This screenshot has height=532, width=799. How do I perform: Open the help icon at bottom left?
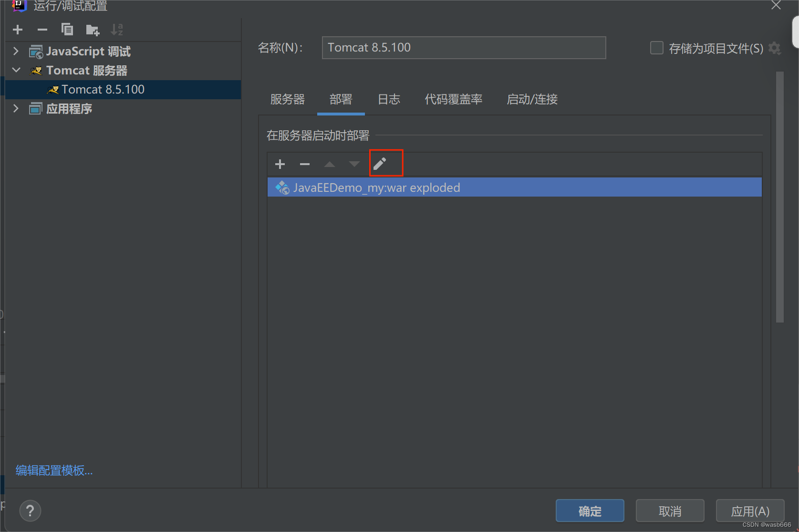(x=30, y=511)
